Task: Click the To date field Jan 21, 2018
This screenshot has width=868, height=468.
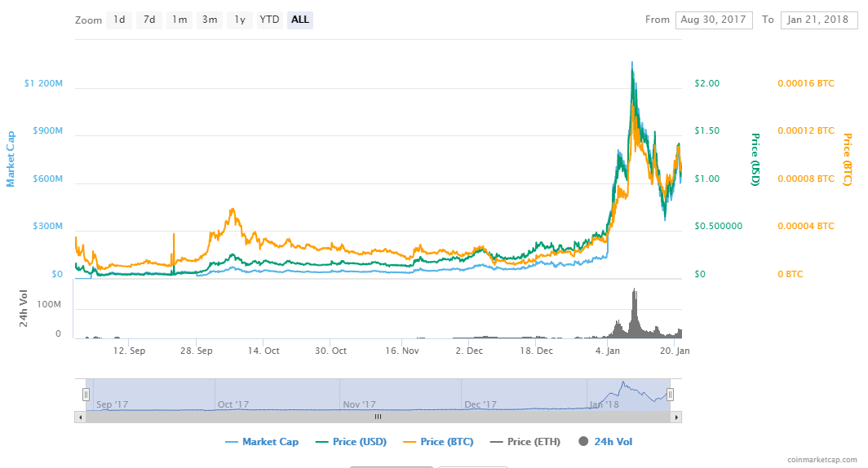Action: (819, 20)
